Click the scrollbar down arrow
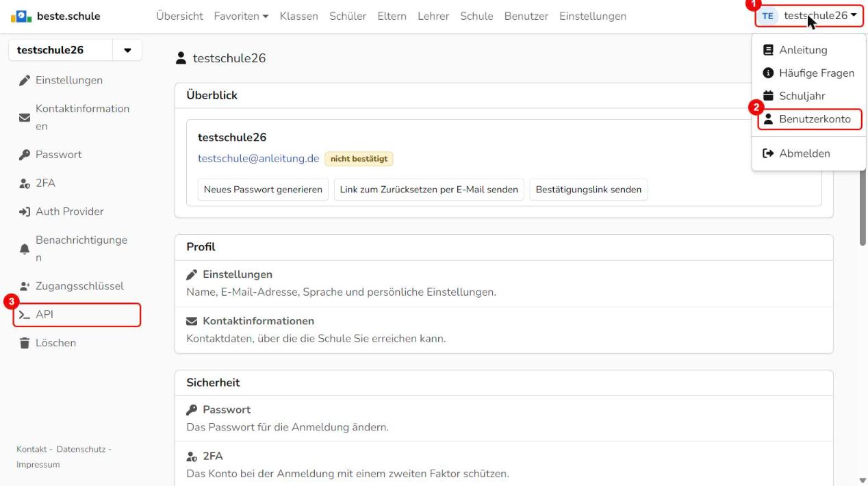 [x=863, y=481]
